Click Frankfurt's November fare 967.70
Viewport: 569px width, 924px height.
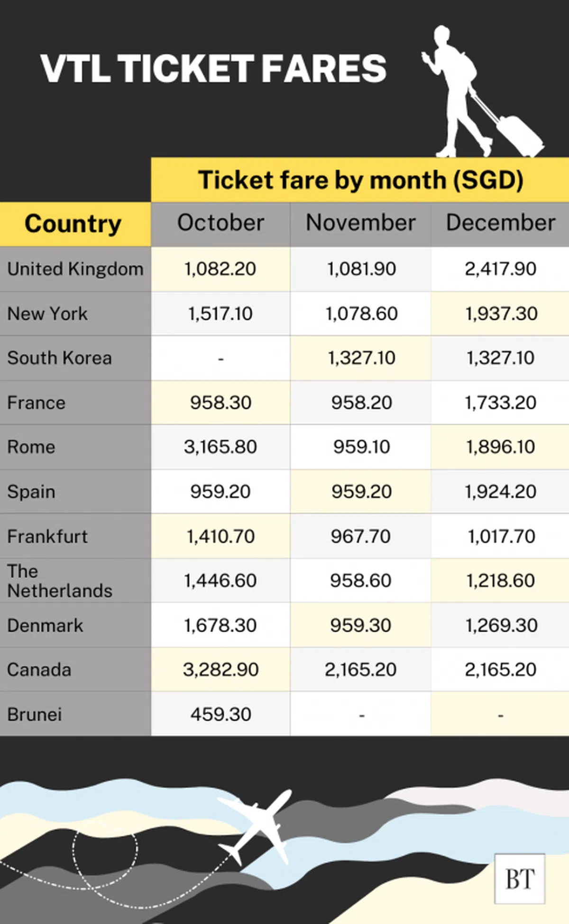click(360, 536)
